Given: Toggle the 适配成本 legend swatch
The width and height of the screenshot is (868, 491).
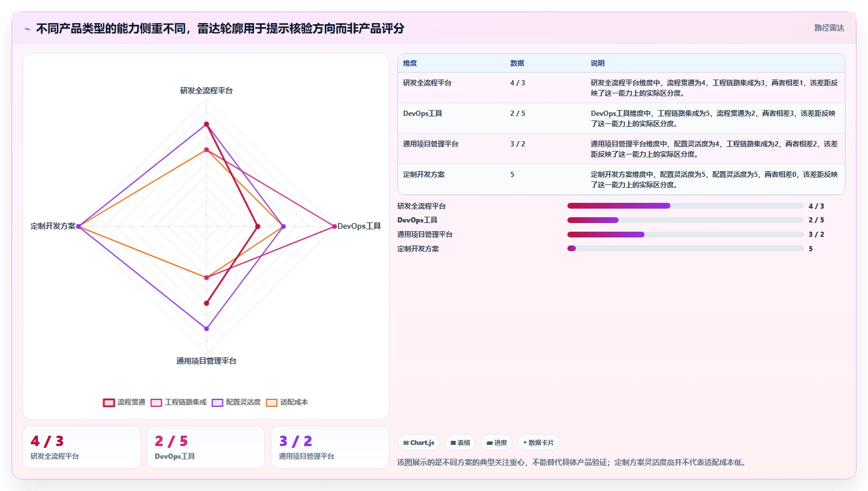Looking at the screenshot, I should click(x=272, y=403).
